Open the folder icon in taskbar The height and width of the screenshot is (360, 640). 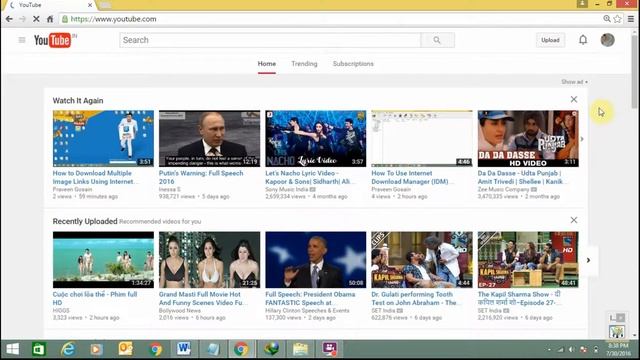tap(300, 349)
